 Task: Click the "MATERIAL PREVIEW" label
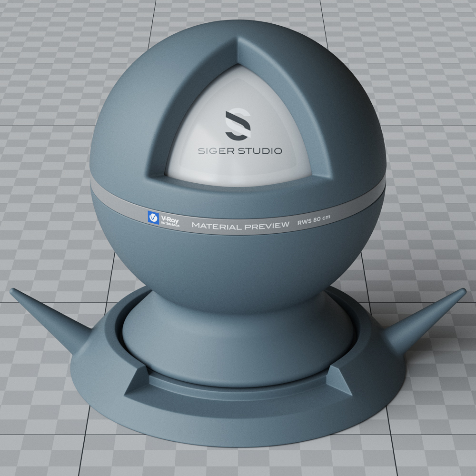(240, 226)
